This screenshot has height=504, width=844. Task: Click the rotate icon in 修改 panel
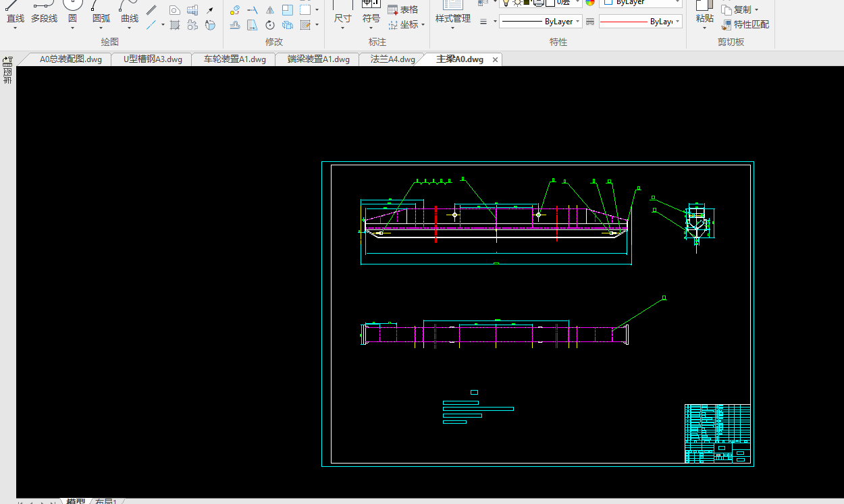(x=270, y=26)
